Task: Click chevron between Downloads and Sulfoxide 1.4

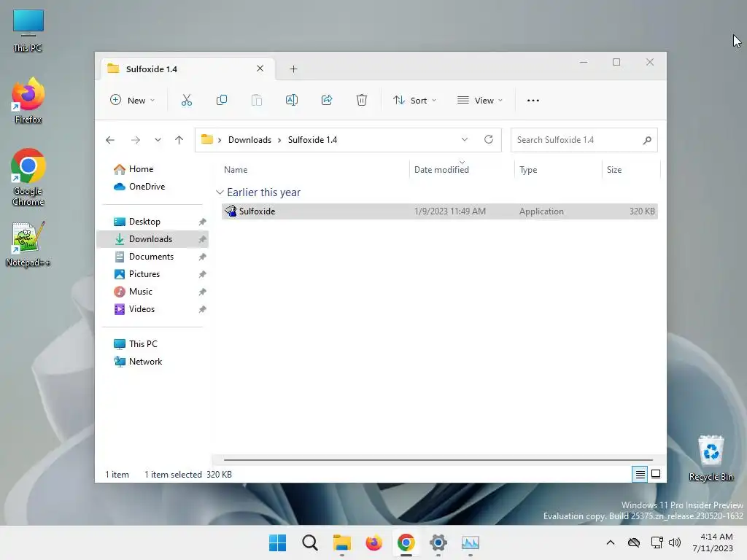Action: click(279, 140)
